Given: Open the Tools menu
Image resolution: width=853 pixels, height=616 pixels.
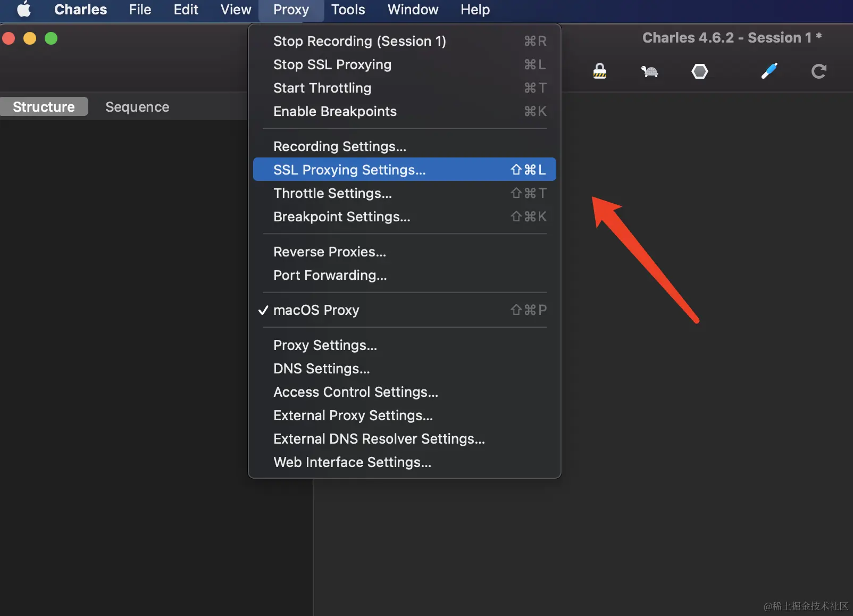Looking at the screenshot, I should click(348, 10).
